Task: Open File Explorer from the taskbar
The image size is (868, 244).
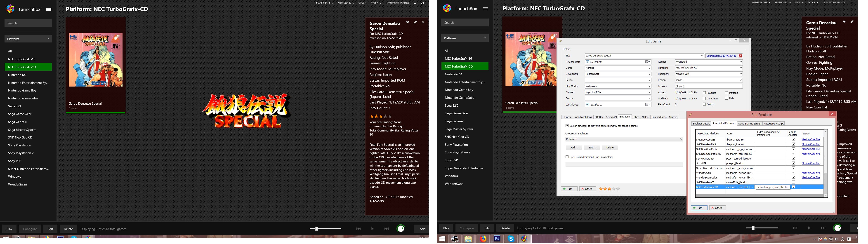Action: coord(468,239)
